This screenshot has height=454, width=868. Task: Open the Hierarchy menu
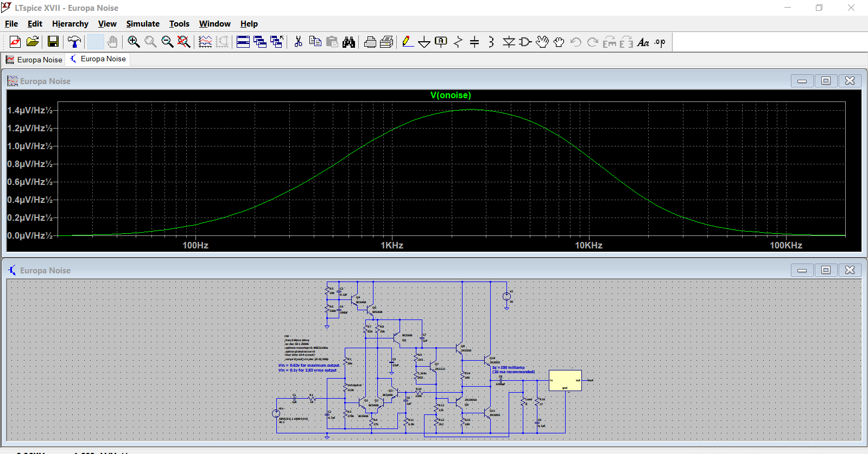[70, 24]
